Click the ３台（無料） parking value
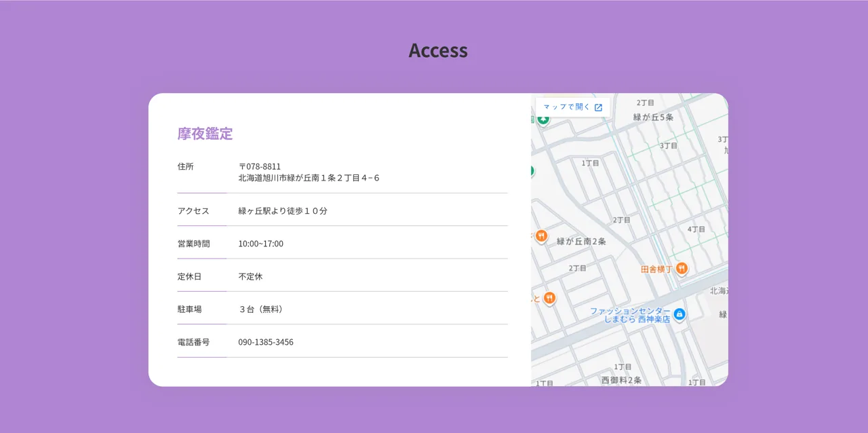This screenshot has height=433, width=868. point(261,309)
